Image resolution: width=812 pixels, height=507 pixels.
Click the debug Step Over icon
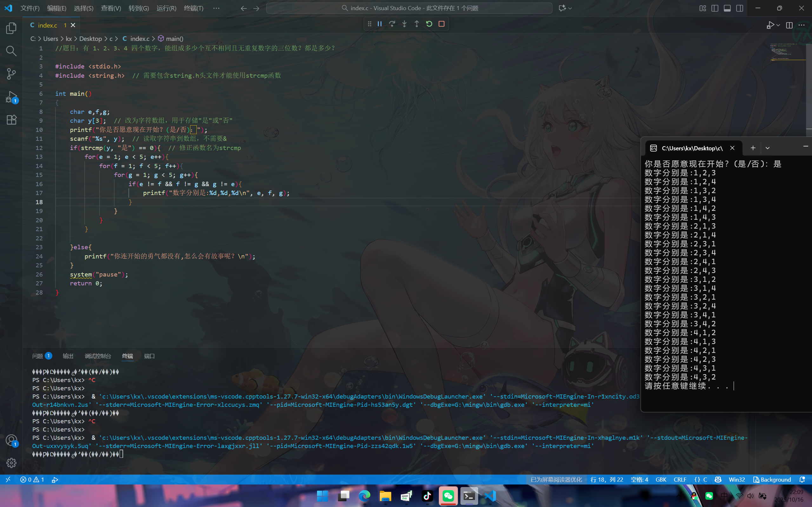392,24
